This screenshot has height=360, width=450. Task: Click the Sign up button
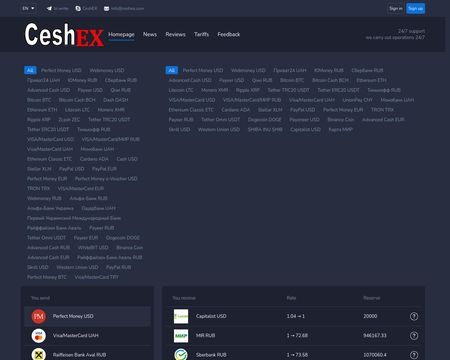click(415, 9)
